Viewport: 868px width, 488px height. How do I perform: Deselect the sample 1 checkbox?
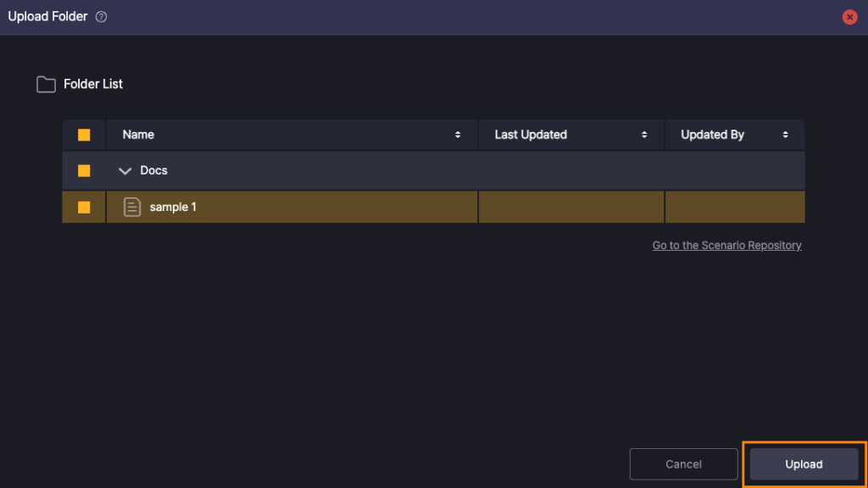[x=84, y=207]
